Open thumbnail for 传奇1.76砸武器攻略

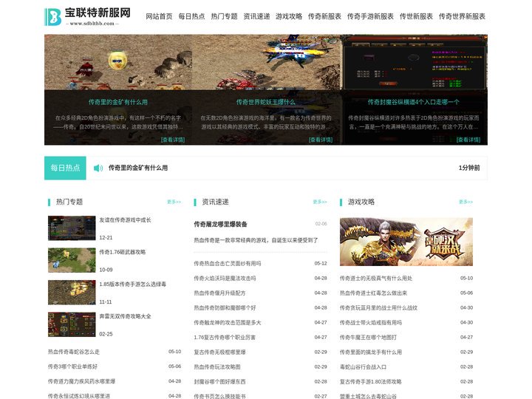tap(72, 260)
